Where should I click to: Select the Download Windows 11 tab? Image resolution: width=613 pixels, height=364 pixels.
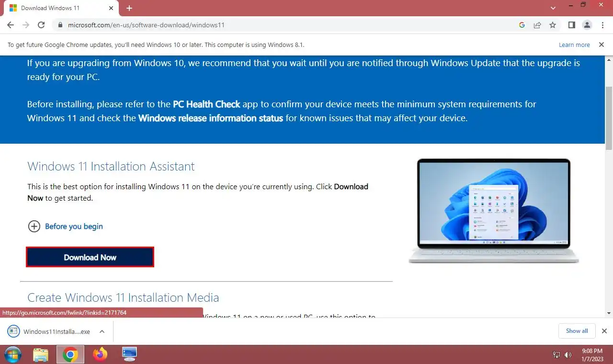61,8
